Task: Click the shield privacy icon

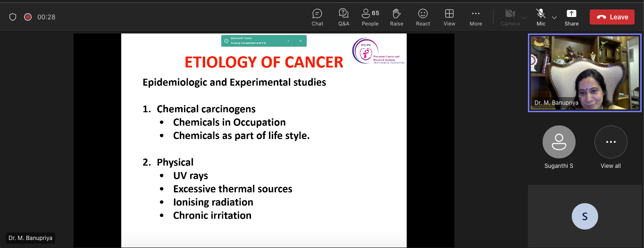Action: click(x=13, y=17)
